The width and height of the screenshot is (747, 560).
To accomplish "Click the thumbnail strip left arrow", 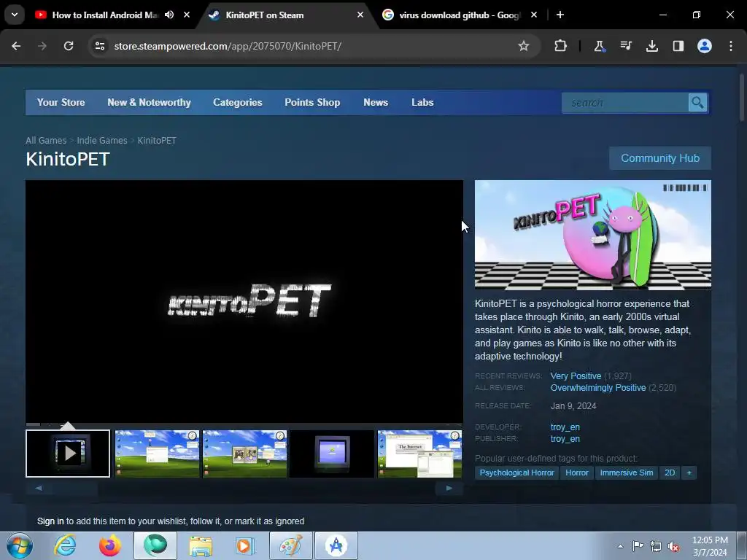I will click(x=39, y=488).
